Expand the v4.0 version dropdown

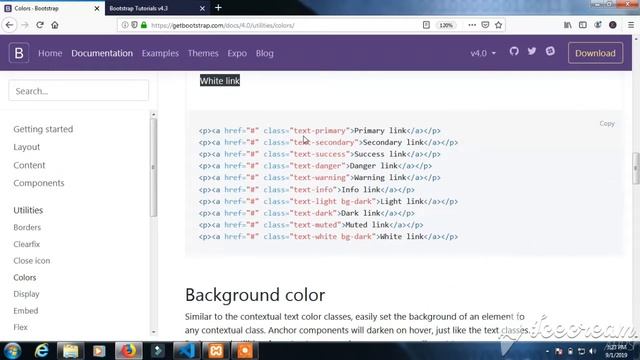click(483, 53)
